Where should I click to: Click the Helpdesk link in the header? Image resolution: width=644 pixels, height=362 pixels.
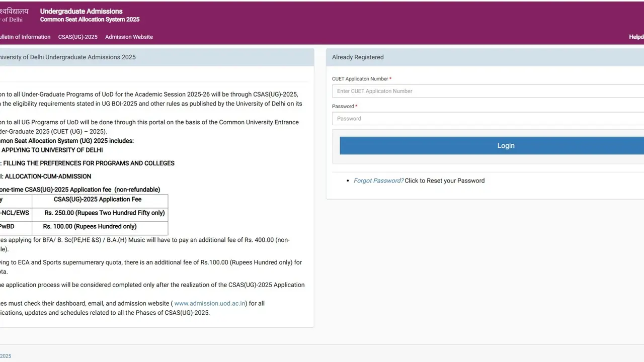[x=635, y=37]
